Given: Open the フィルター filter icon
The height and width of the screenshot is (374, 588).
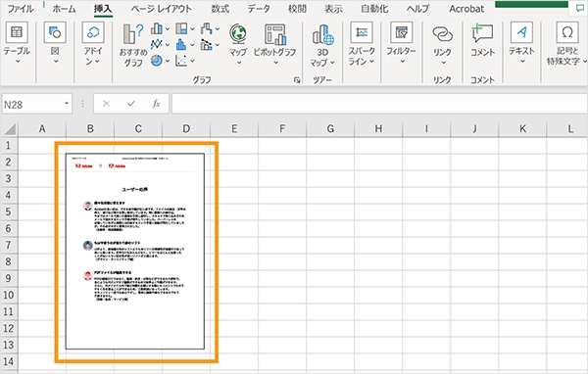Looking at the screenshot, I should coord(401,32).
